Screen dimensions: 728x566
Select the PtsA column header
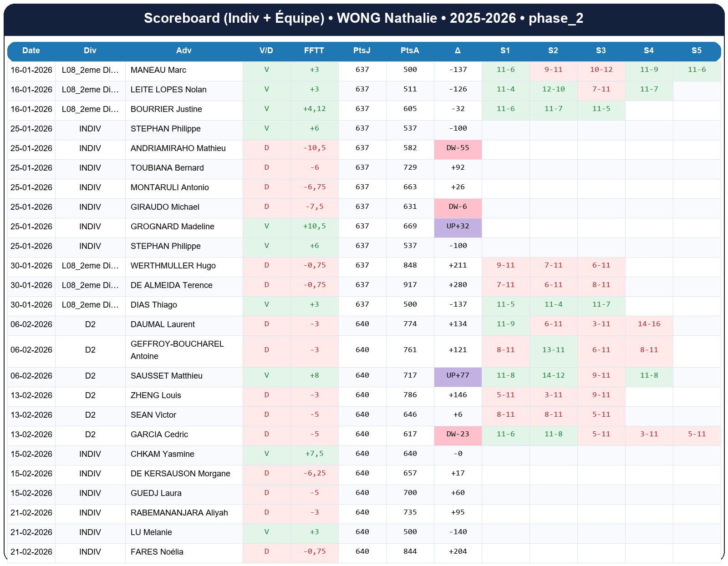[x=409, y=51]
